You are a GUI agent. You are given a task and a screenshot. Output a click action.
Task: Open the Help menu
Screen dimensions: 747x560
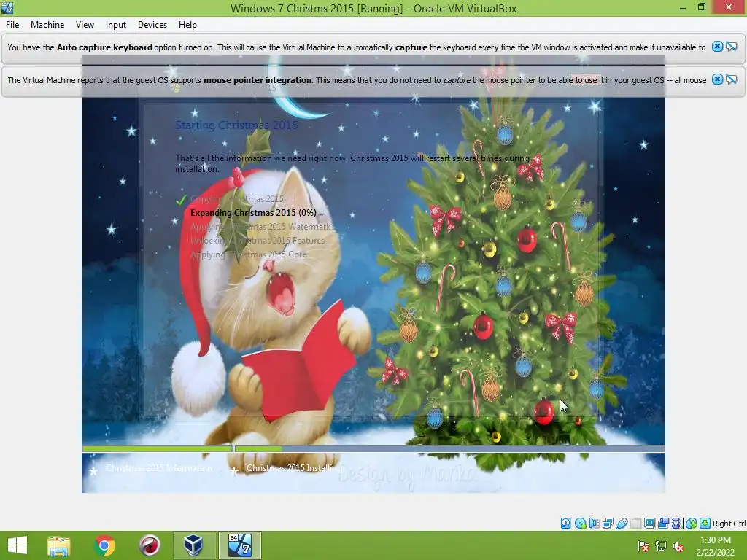(187, 25)
